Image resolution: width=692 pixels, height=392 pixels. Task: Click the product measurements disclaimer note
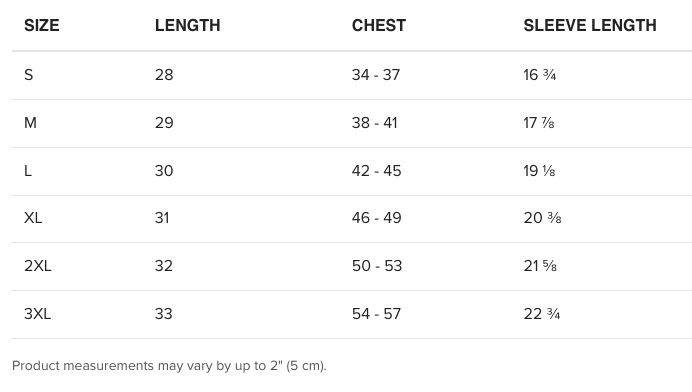[169, 366]
